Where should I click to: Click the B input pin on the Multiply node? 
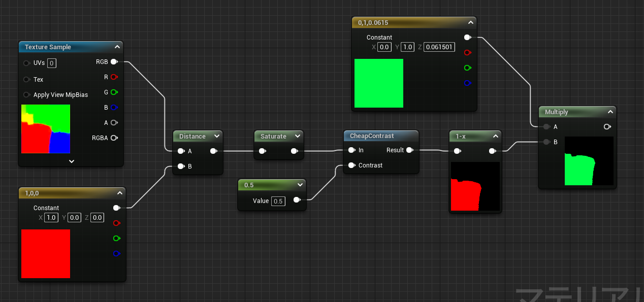[x=546, y=142]
